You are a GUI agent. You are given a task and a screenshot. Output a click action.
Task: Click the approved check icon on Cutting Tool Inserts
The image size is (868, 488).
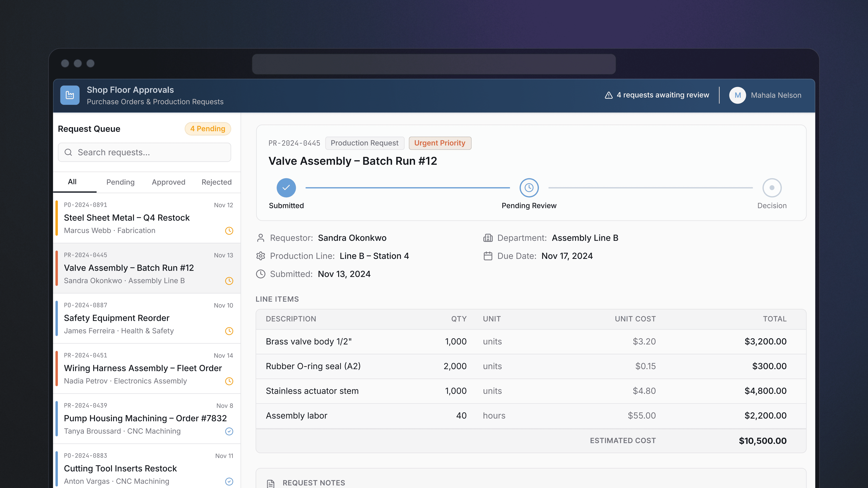click(229, 482)
